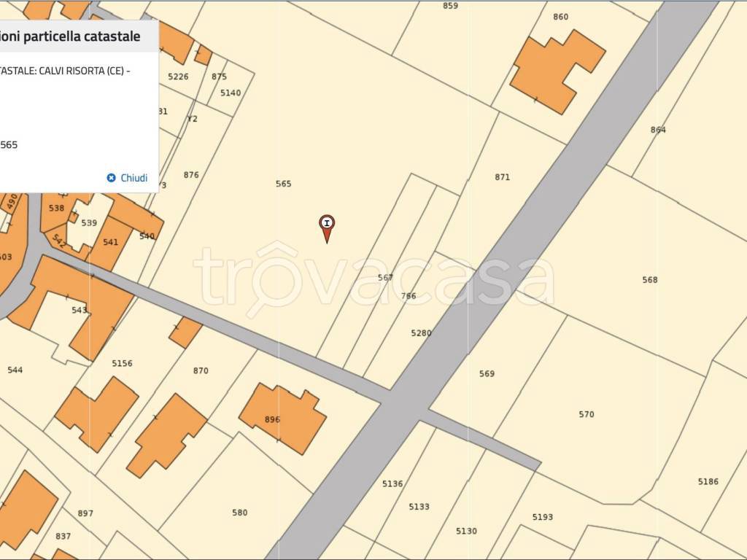Click the red location pin marker
The width and height of the screenshot is (747, 560).
[327, 225]
